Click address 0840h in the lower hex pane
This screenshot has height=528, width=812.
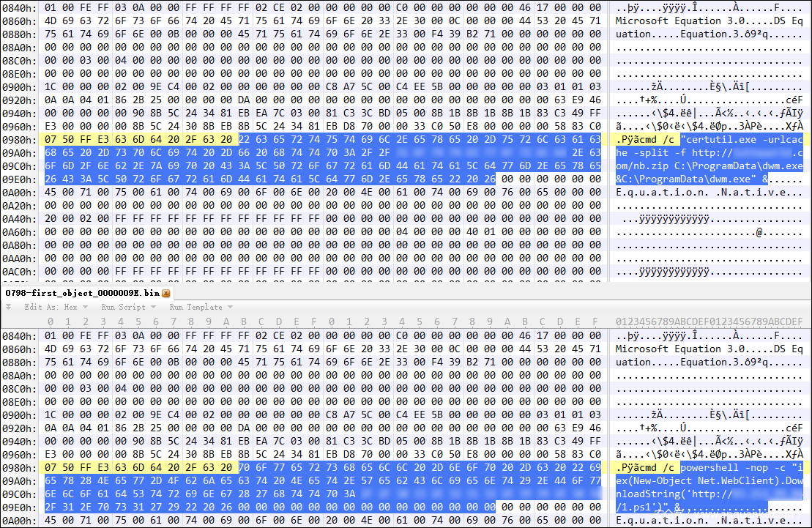19,335
